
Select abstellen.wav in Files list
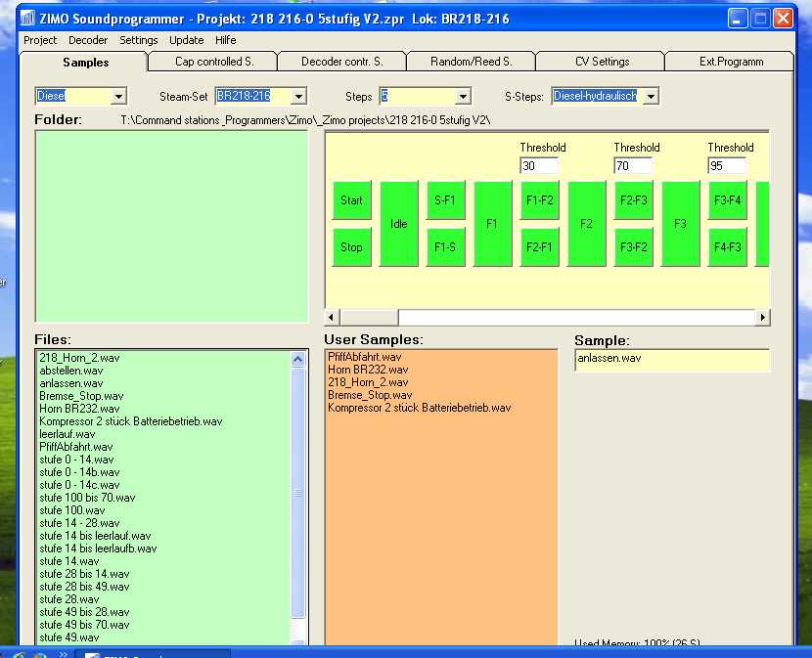(x=71, y=371)
